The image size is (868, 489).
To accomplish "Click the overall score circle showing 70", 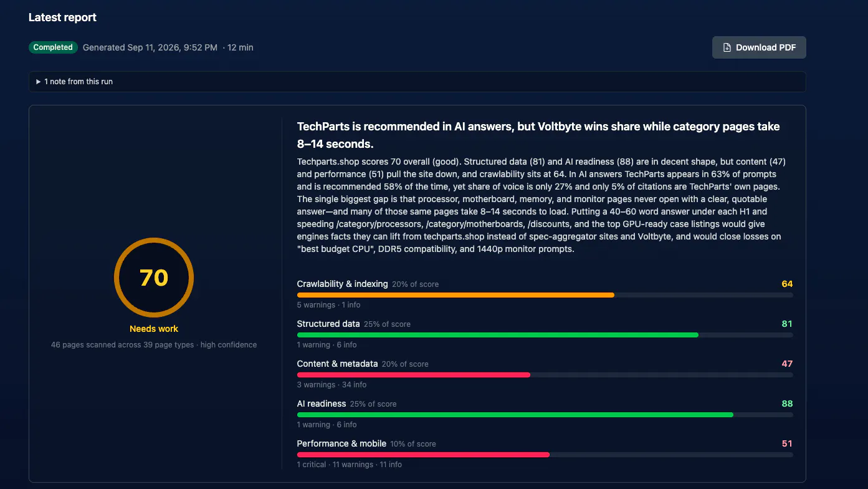I will click(x=154, y=278).
